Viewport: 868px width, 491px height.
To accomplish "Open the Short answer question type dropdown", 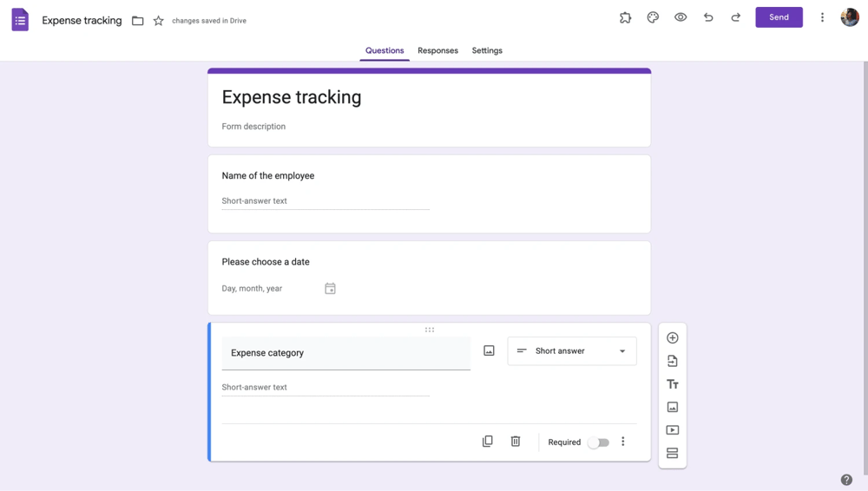I will point(571,351).
